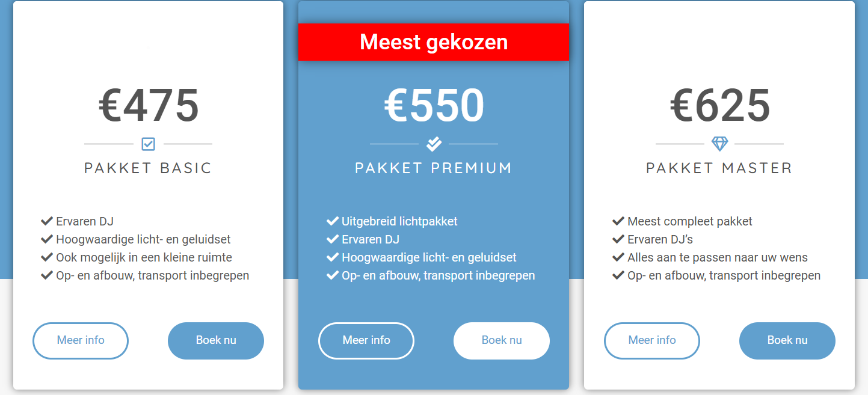Click the double-check icon above Pakket Premium

coord(434,144)
